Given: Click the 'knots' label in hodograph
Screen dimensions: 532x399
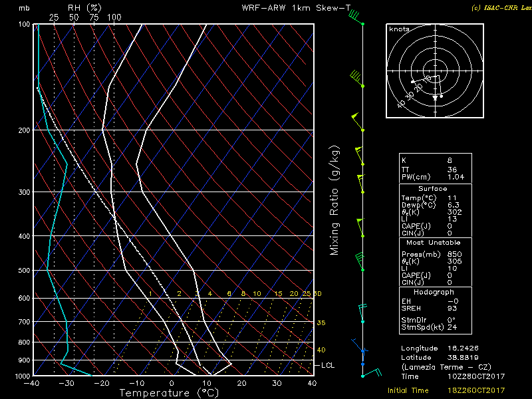Looking at the screenshot, I should pos(399,29).
